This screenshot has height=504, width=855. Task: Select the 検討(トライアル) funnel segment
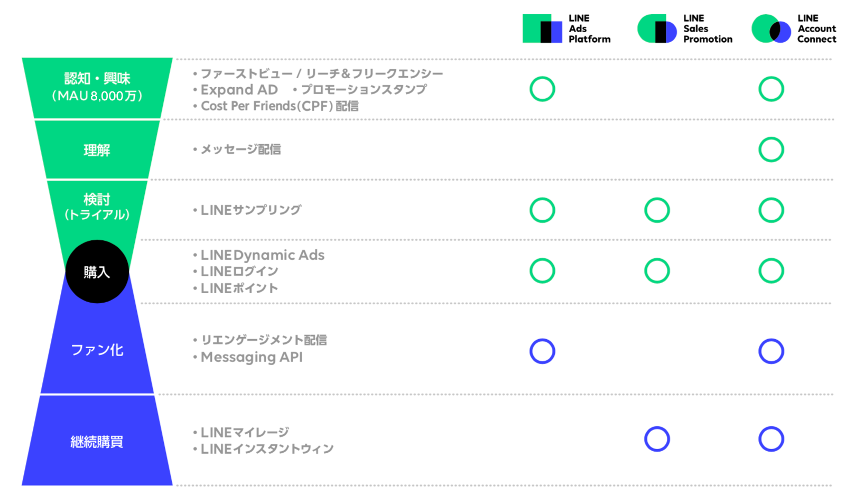[x=97, y=207]
